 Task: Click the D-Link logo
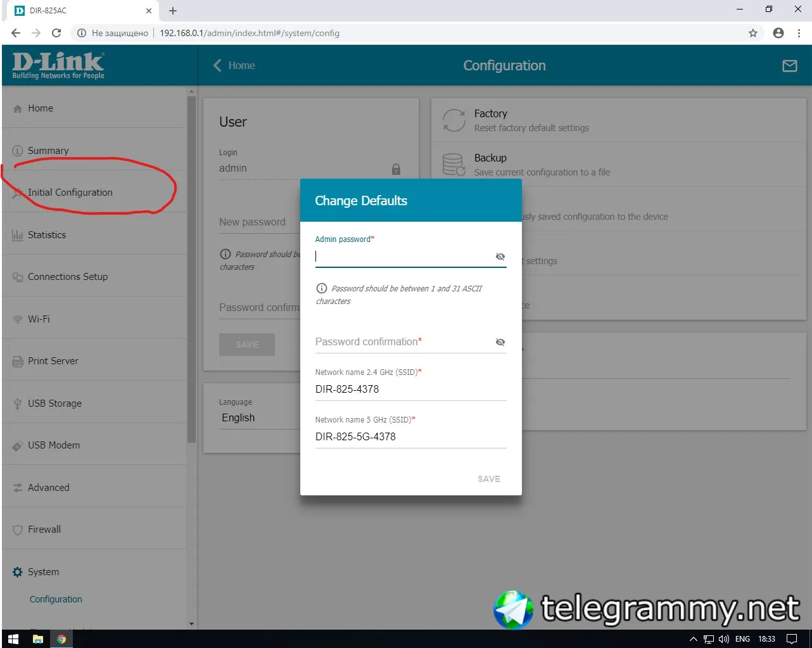(x=58, y=65)
